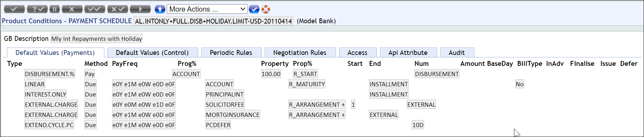Click the blue checkmark go icon

click(254, 9)
